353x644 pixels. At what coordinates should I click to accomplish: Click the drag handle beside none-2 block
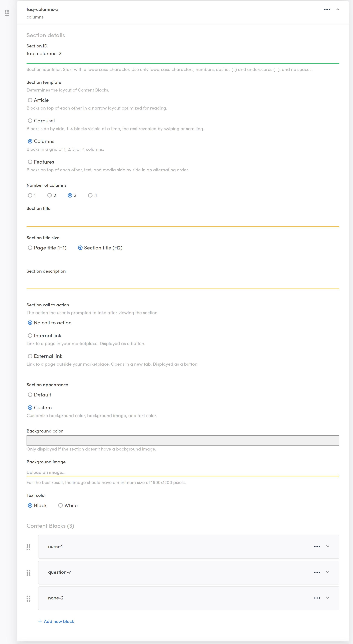[x=28, y=598]
